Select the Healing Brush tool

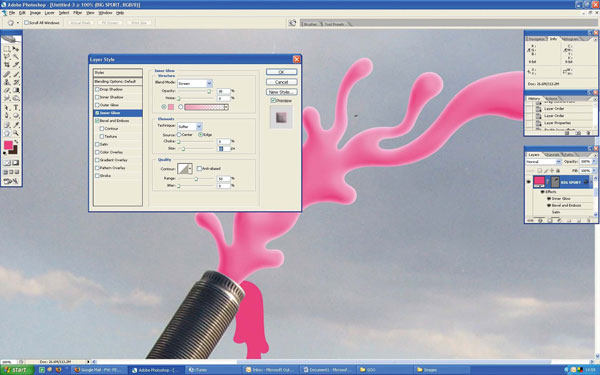[7, 74]
